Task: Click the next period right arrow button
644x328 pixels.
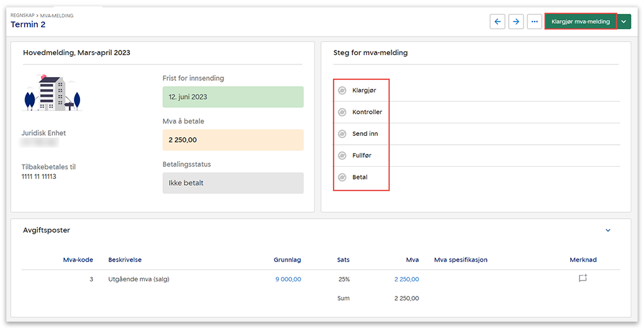Action: tap(516, 21)
